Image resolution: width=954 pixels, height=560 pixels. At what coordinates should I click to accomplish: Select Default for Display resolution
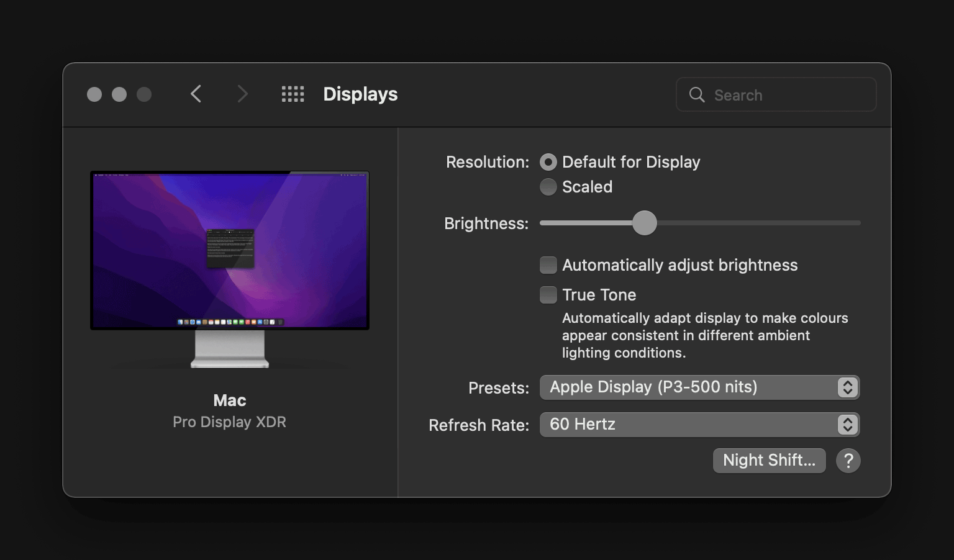coord(548,162)
